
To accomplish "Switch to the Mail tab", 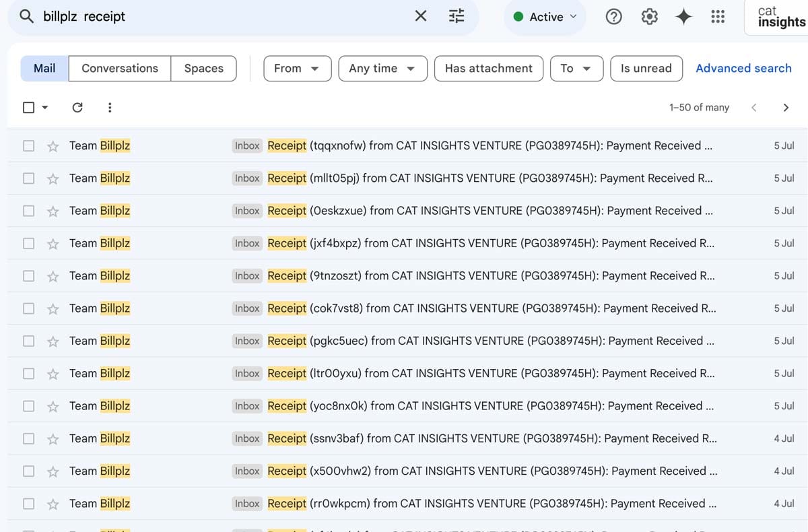I will [x=44, y=68].
